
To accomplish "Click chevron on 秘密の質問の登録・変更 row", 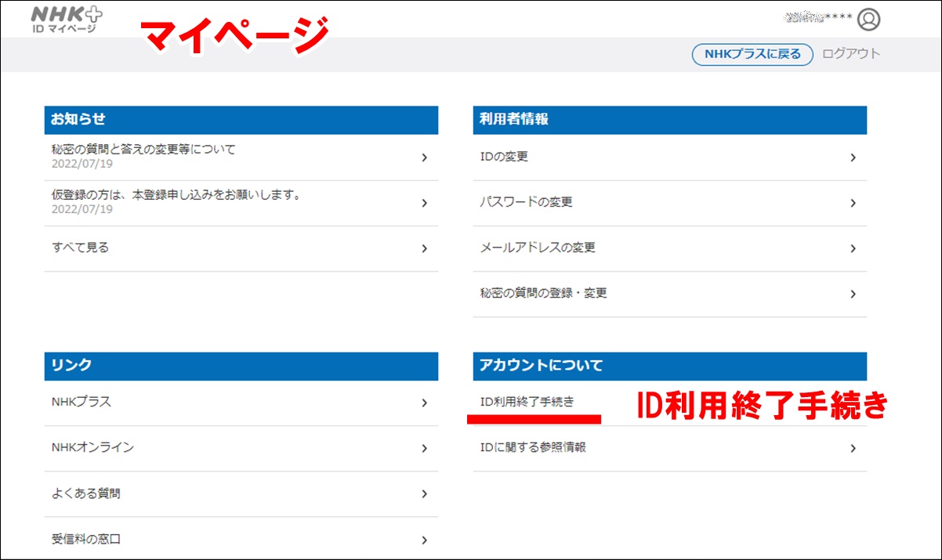I will point(853,294).
